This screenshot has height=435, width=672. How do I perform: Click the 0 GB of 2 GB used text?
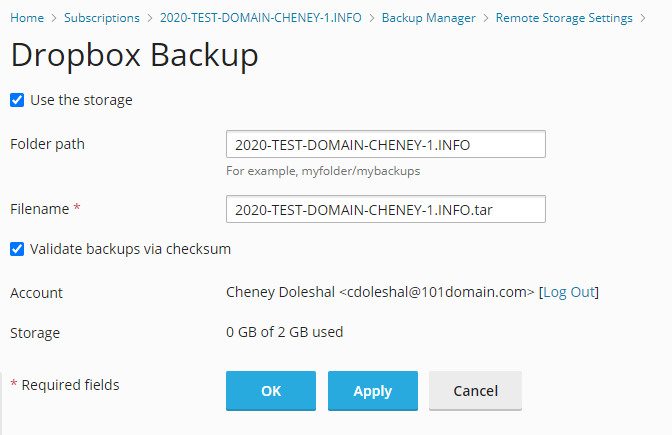pyautogui.click(x=285, y=332)
